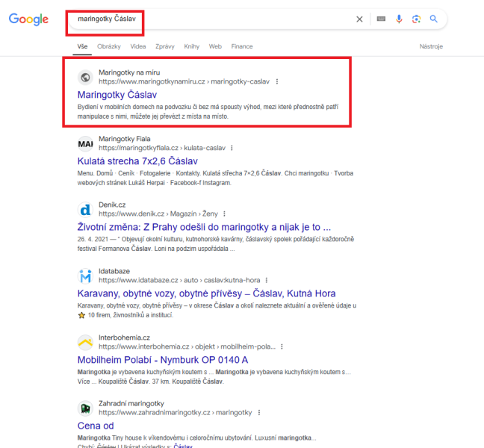Open Mobilheim Polabí - Nymburk link

pos(163,360)
